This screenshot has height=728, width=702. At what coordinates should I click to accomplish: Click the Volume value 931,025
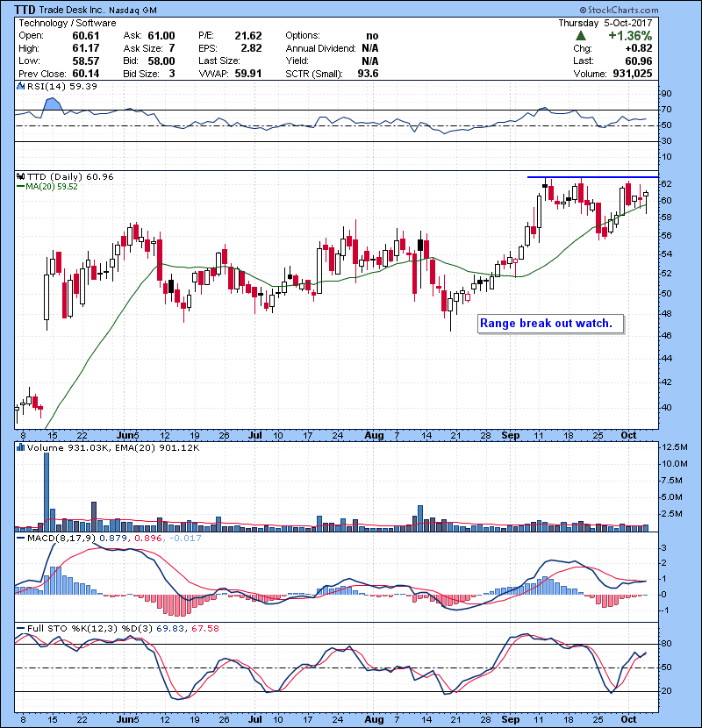(633, 74)
